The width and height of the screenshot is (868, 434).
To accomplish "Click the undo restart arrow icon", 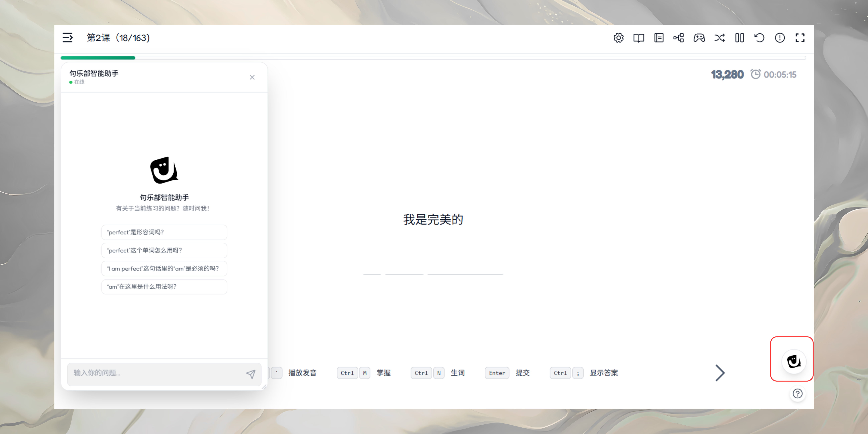I will (x=759, y=38).
